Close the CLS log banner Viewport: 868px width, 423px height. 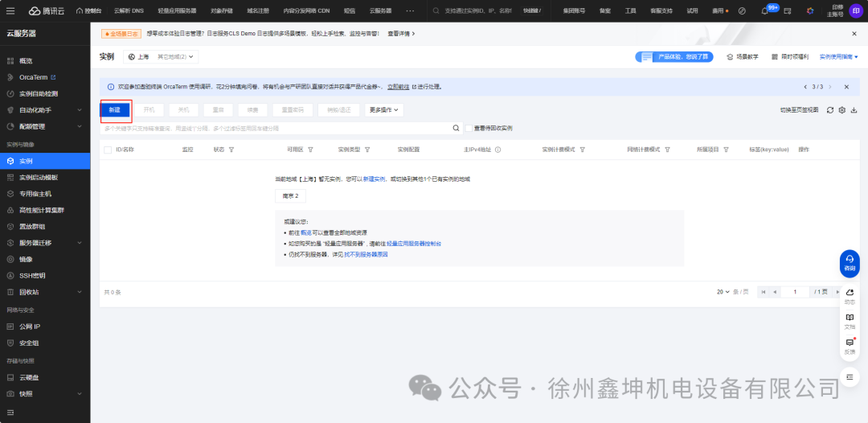854,34
